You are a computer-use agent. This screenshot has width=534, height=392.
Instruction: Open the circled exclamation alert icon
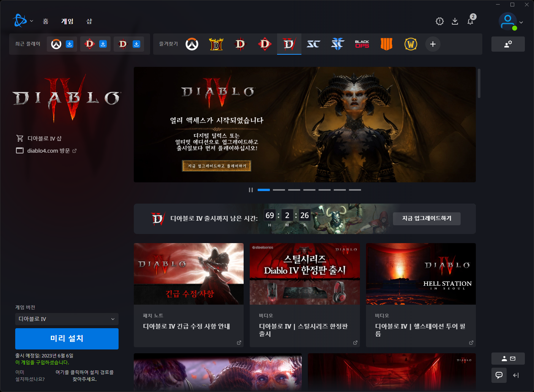click(x=440, y=21)
